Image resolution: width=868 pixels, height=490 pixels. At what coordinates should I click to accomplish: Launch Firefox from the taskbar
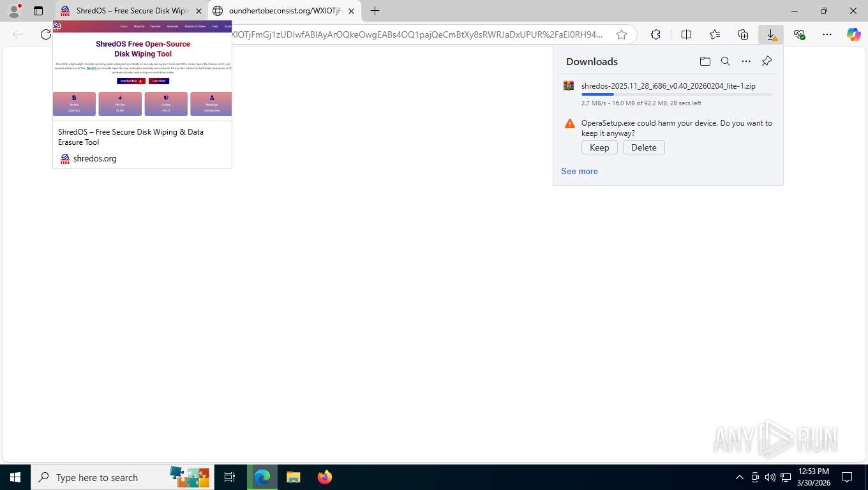point(324,477)
